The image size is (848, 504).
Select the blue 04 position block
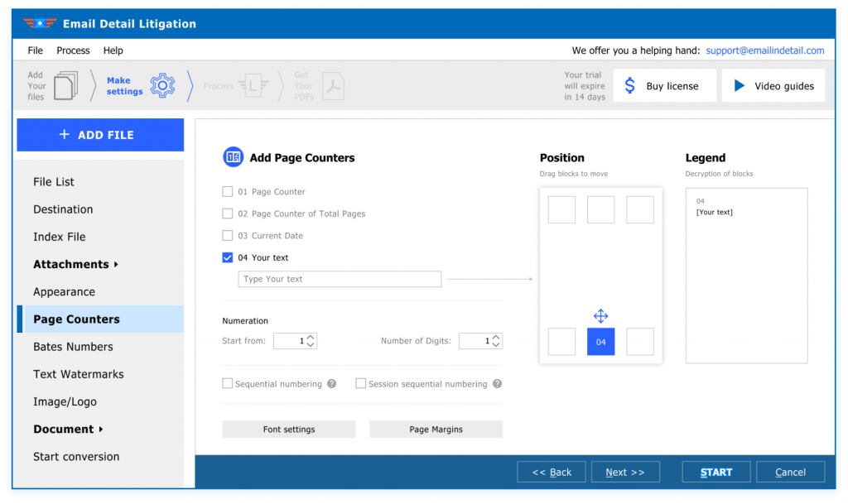click(x=600, y=342)
